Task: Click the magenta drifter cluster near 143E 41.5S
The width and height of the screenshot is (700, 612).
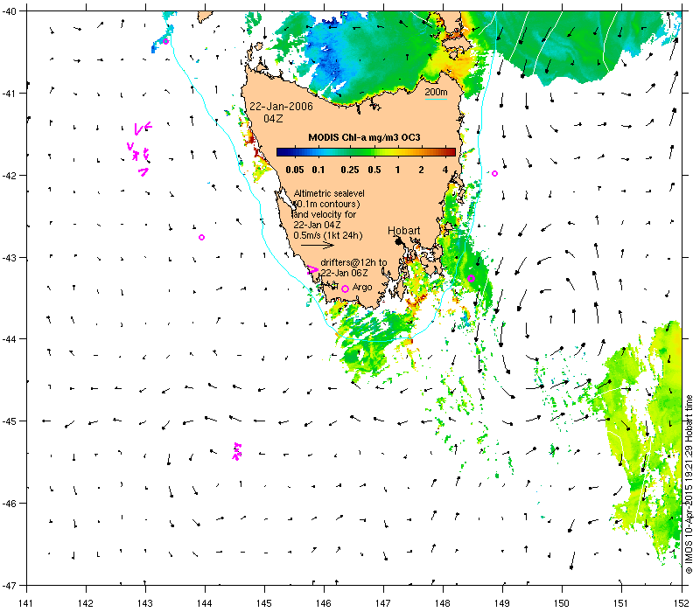Action: 139,150
